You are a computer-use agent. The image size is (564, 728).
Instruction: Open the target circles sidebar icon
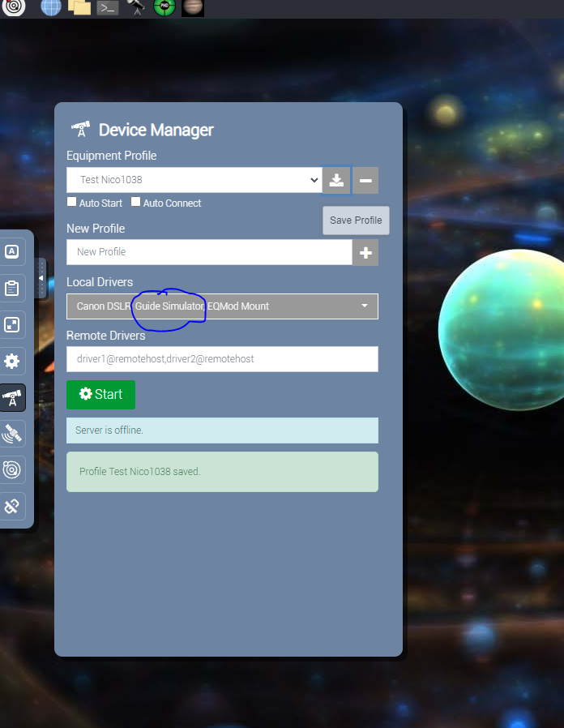pos(11,469)
